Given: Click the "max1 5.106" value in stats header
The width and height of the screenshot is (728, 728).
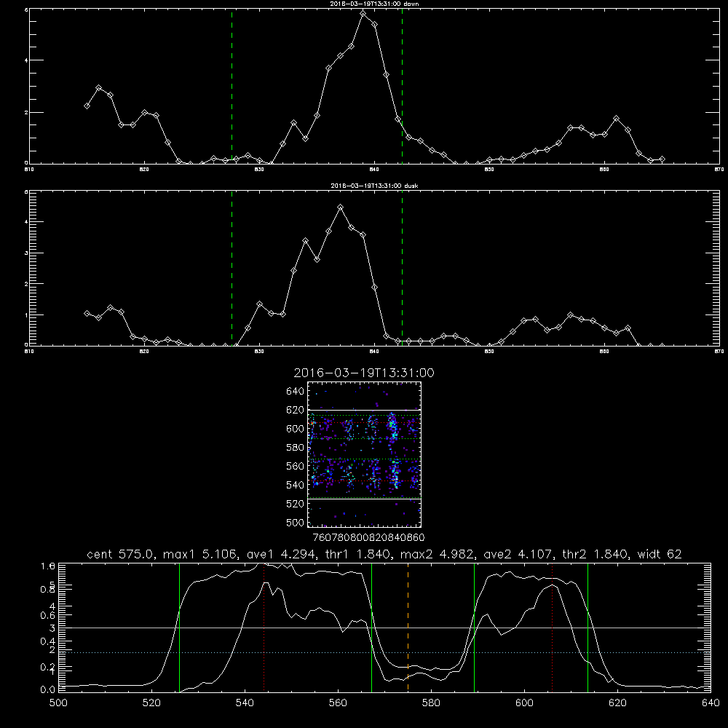Looking at the screenshot, I should tap(201, 554).
